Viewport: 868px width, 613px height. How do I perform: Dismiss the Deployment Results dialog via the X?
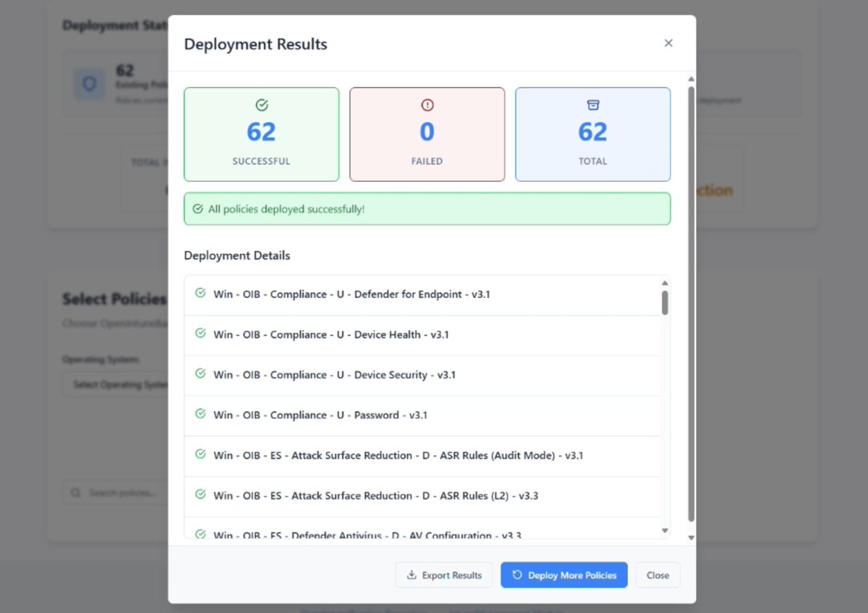668,43
